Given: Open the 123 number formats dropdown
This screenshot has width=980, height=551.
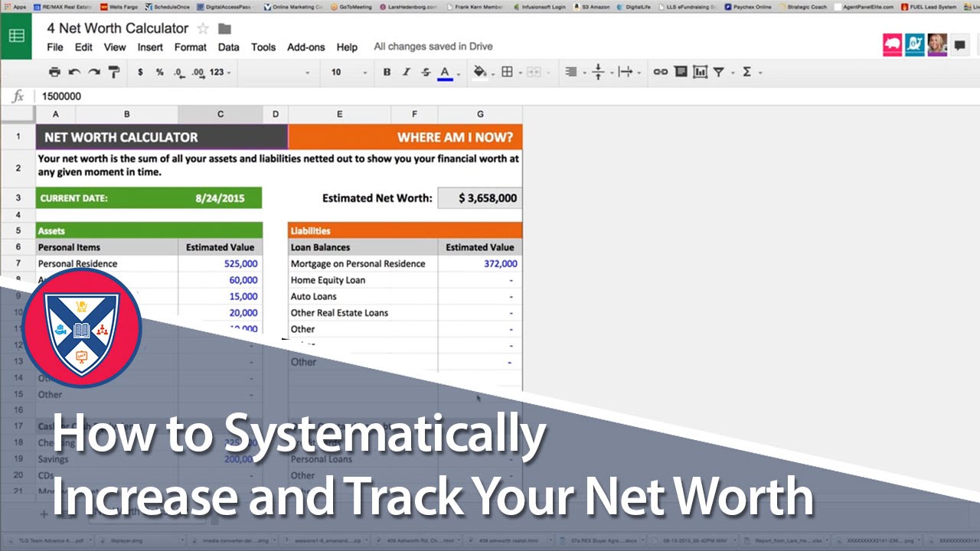Looking at the screenshot, I should pyautogui.click(x=220, y=72).
